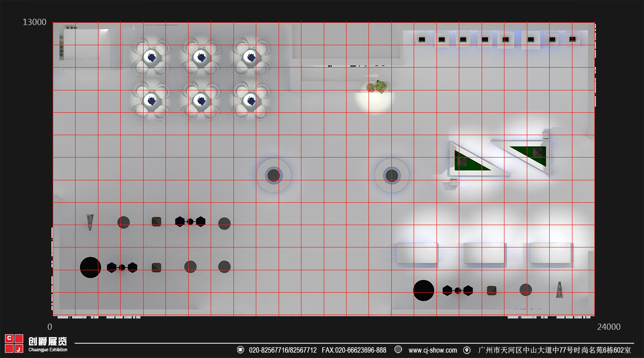
Task: Click the red CJ logo squares
Action: (14, 343)
